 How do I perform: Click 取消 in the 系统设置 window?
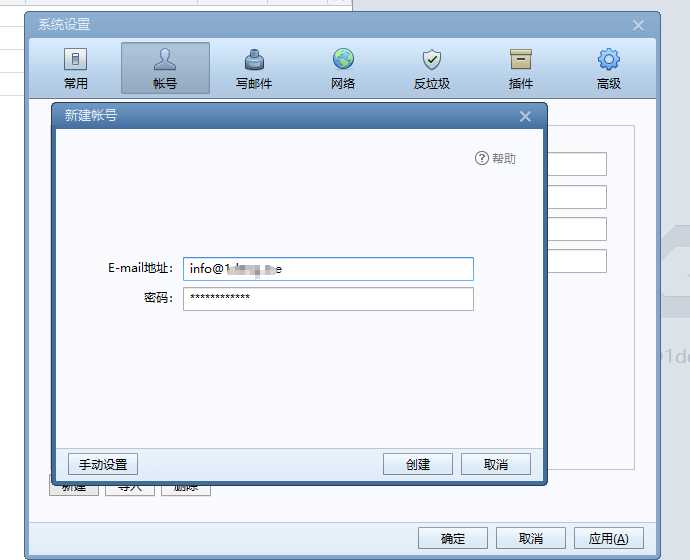531,538
